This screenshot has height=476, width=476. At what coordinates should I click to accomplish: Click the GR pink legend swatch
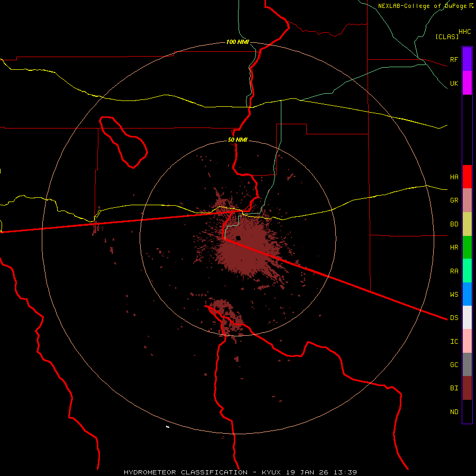[467, 200]
